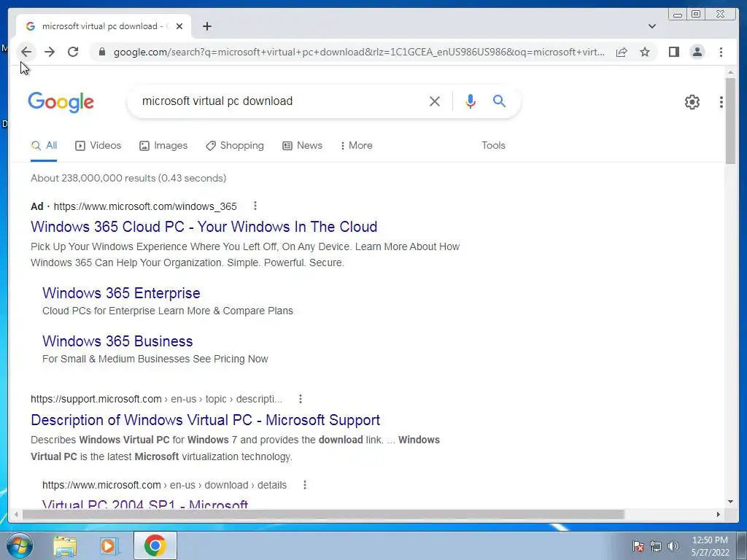Open options dots for support.microsoft.com result
The width and height of the screenshot is (747, 560).
coord(300,399)
